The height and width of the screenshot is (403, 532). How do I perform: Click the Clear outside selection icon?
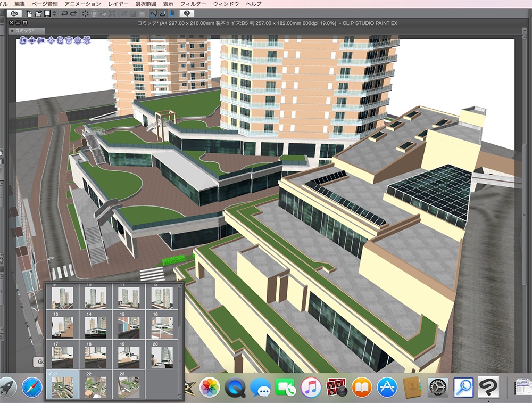(94, 14)
